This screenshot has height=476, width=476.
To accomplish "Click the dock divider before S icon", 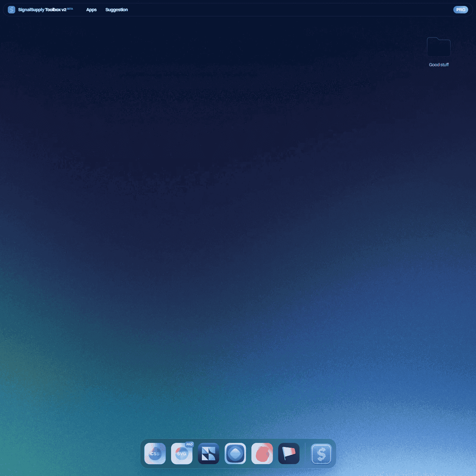I will point(305,453).
